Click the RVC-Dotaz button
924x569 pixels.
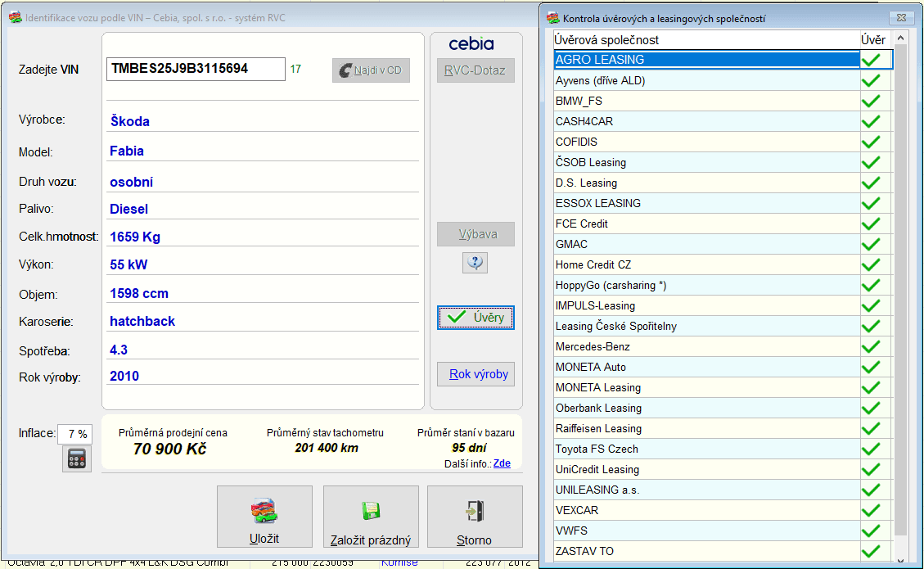coord(476,70)
